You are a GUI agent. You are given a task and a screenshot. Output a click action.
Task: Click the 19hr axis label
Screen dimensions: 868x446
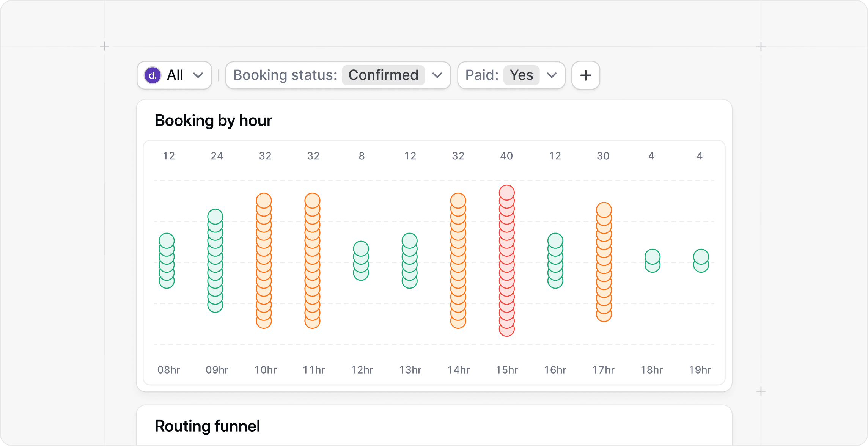[x=700, y=370]
